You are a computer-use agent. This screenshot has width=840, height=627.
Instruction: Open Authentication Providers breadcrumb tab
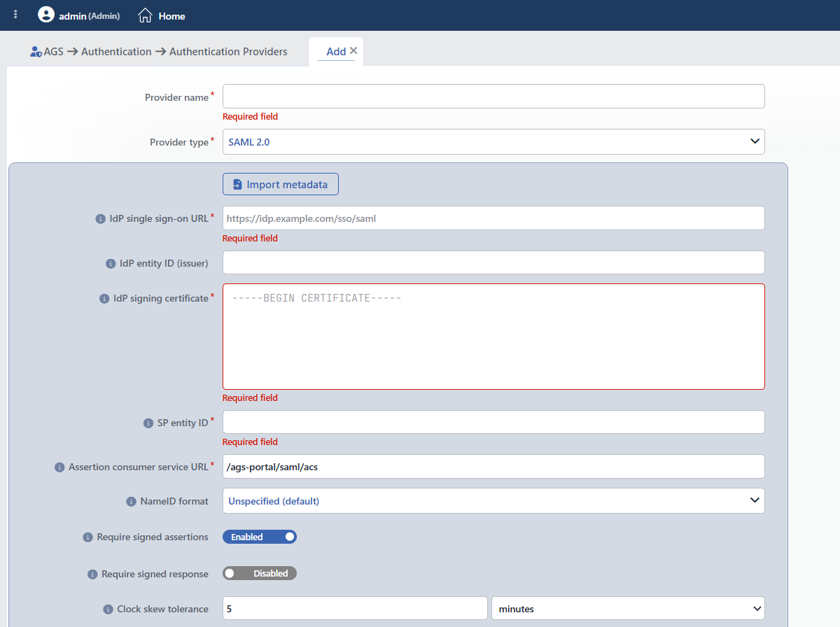pos(228,52)
